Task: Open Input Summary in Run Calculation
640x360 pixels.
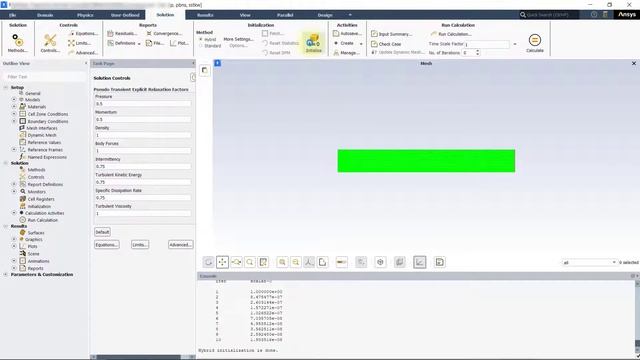Action: point(391,34)
